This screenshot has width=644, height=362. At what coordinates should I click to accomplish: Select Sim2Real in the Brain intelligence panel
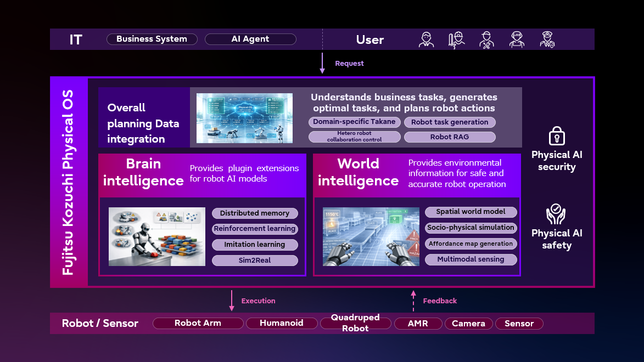(255, 260)
